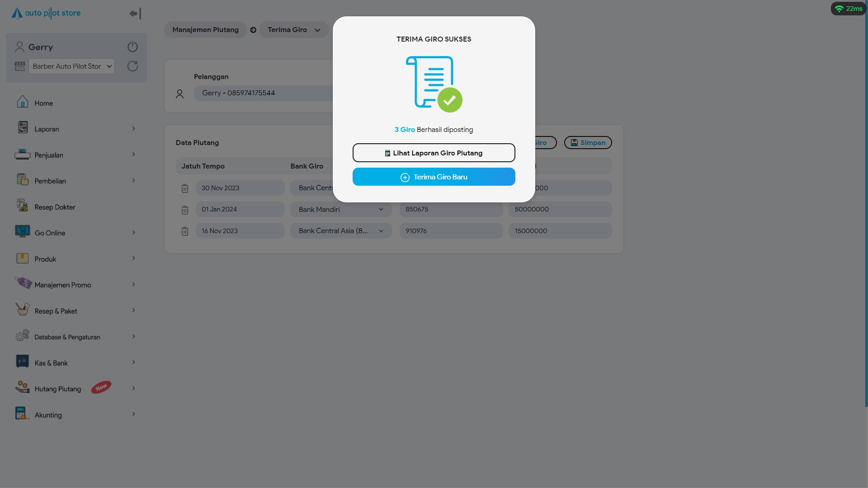
Task: Click the power logout icon beside Gerry
Action: click(x=132, y=47)
